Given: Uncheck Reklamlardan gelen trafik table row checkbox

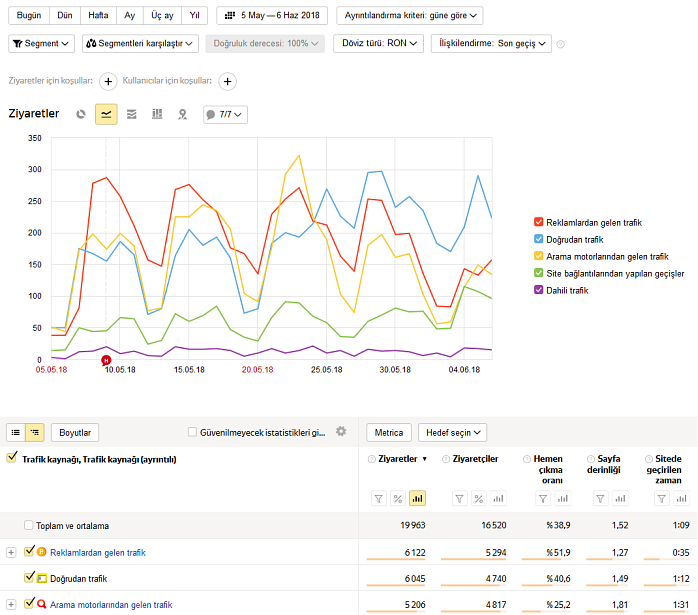Looking at the screenshot, I should (29, 551).
